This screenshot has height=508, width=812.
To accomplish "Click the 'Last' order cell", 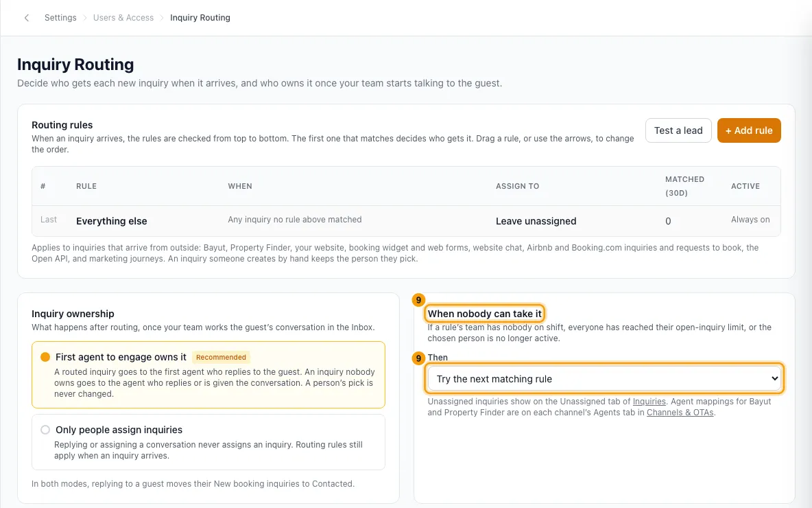I will tap(49, 220).
